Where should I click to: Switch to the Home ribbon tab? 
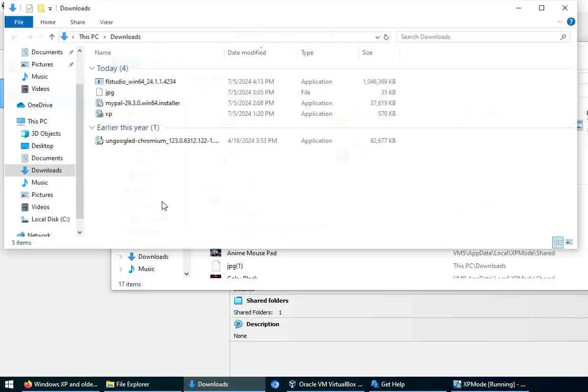coord(48,22)
